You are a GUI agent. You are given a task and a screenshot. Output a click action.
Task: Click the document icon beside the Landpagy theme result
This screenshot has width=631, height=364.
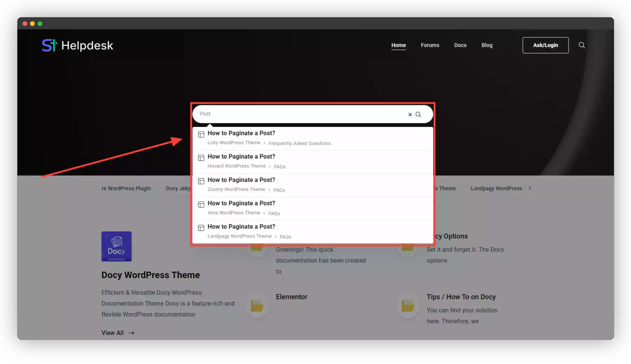click(201, 228)
